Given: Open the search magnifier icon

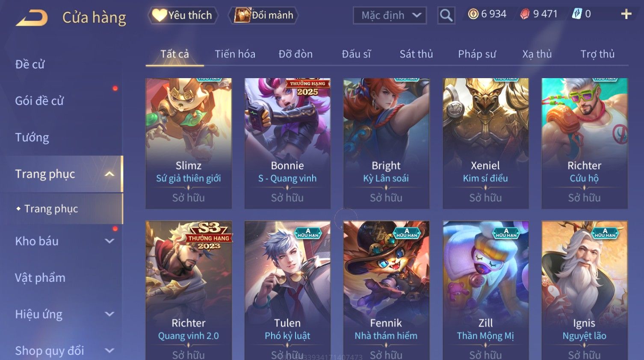Looking at the screenshot, I should pos(446,15).
